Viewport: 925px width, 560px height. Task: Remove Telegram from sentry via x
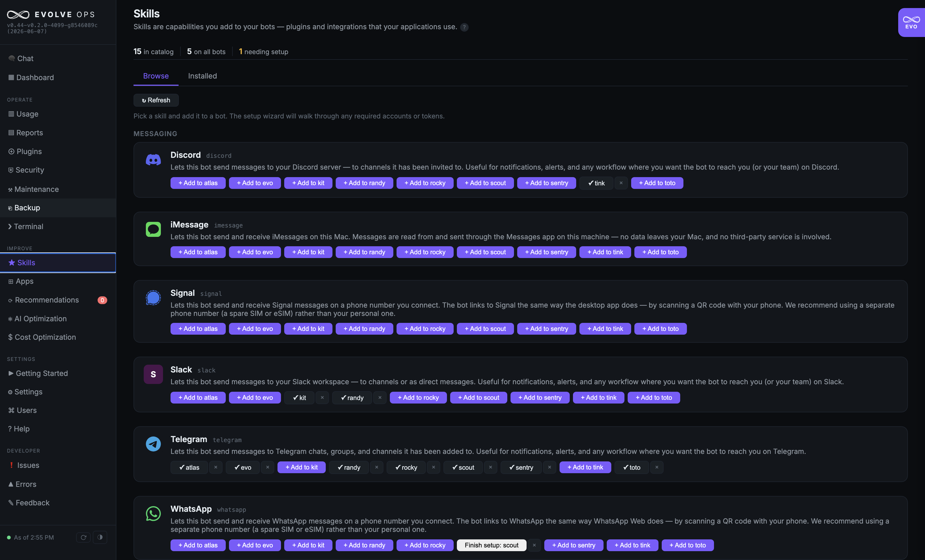pos(550,467)
